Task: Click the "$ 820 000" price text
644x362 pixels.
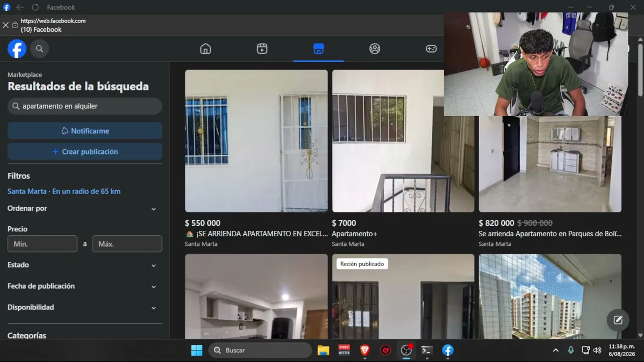Action: coord(497,223)
